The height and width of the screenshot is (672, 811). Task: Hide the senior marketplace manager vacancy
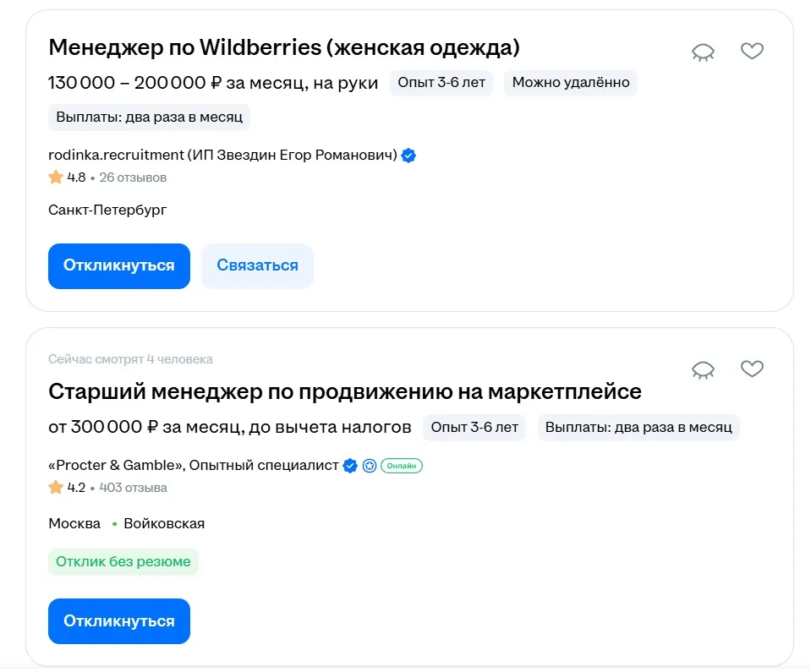[x=703, y=369]
